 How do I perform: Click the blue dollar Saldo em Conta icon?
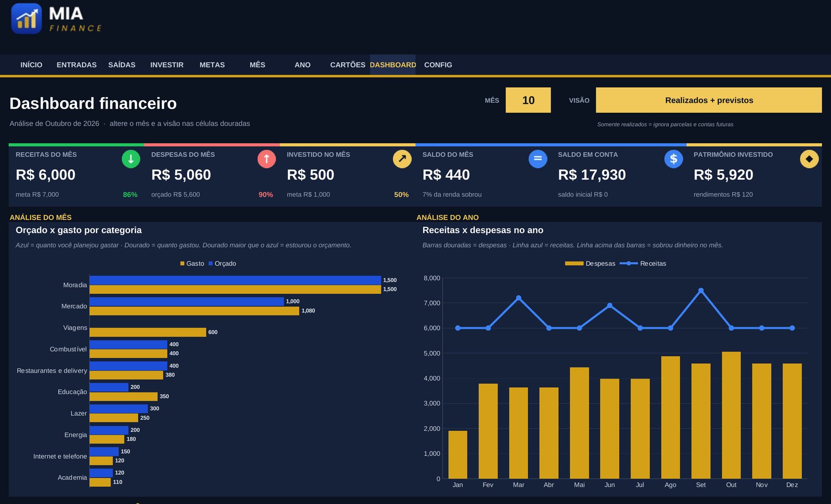[673, 159]
